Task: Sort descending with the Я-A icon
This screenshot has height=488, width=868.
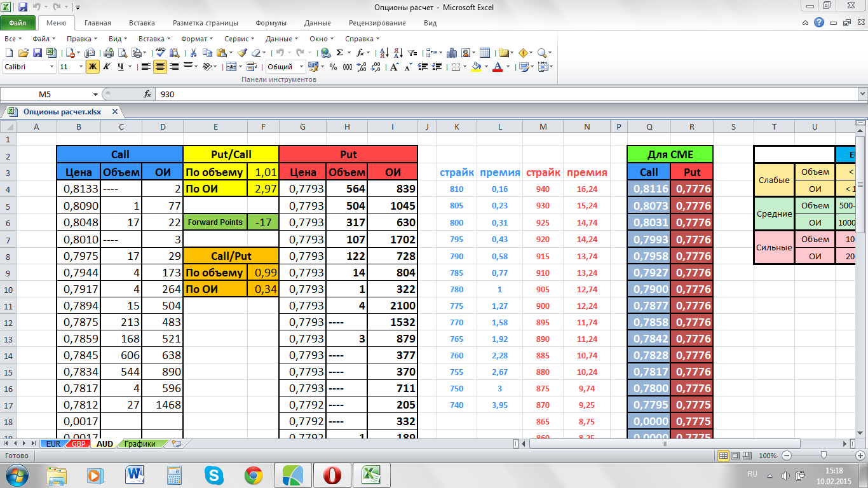Action: (398, 53)
